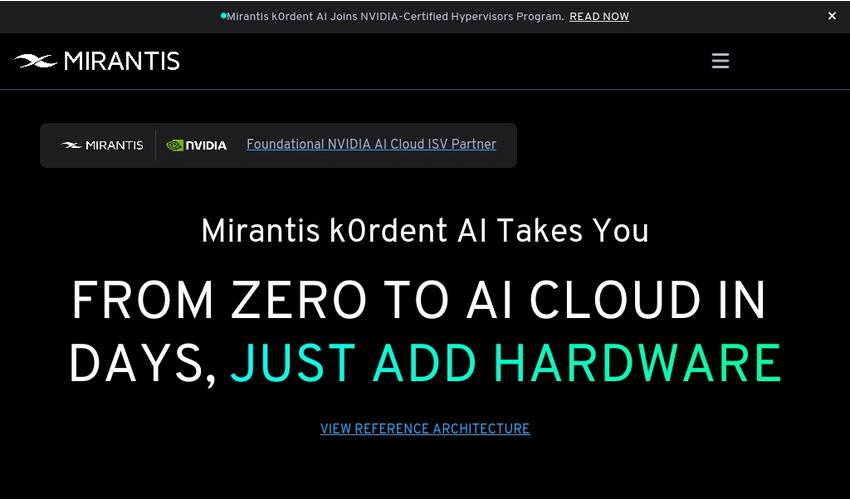Go to homepage via Mirantis header logo
Screen dimensions: 850x500
[96, 61]
